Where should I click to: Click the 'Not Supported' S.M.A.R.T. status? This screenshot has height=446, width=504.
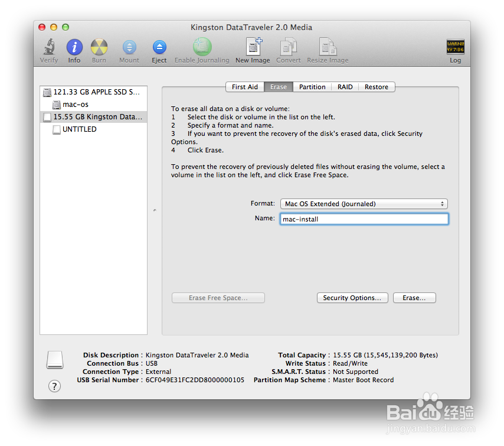point(355,372)
